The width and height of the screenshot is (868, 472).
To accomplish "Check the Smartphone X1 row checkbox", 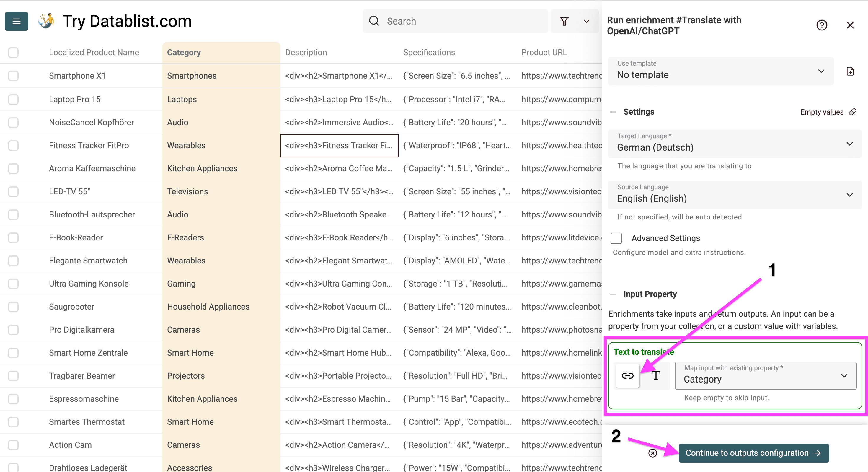I will coord(13,76).
